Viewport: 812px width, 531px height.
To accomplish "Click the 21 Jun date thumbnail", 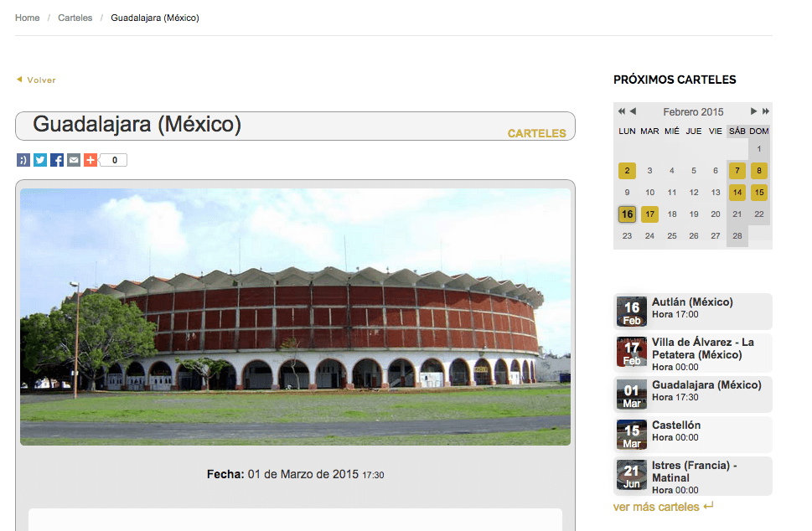I will pos(632,475).
